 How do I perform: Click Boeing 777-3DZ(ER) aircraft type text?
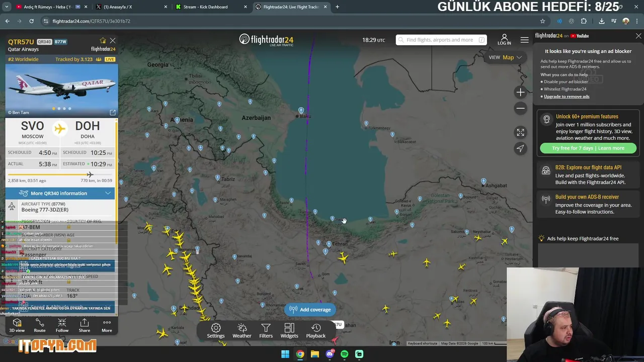pos(45,210)
